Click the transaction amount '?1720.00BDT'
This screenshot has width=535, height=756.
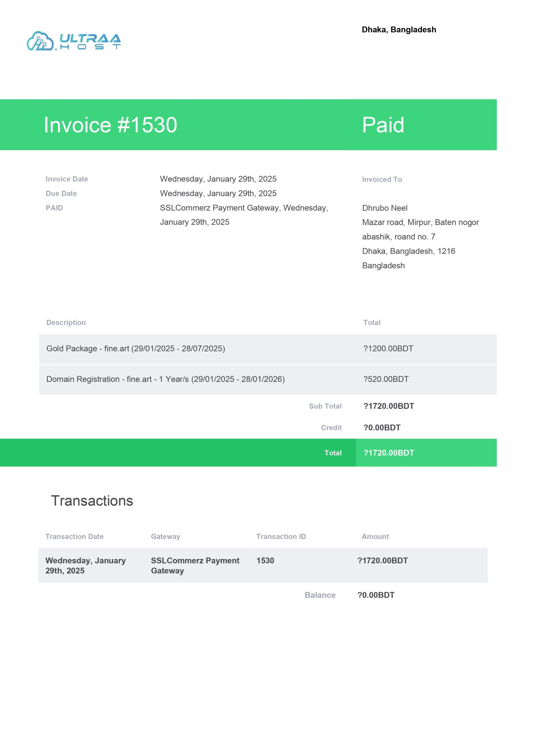coord(383,561)
